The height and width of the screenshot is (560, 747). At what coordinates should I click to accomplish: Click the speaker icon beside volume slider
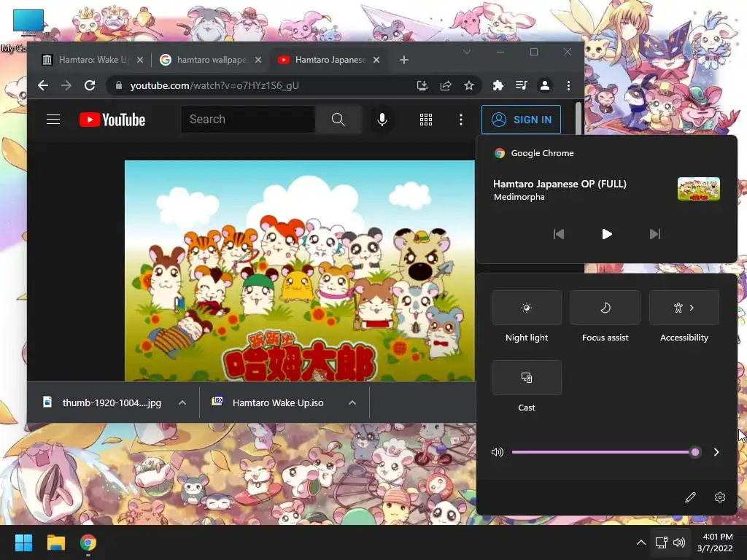[x=498, y=452]
